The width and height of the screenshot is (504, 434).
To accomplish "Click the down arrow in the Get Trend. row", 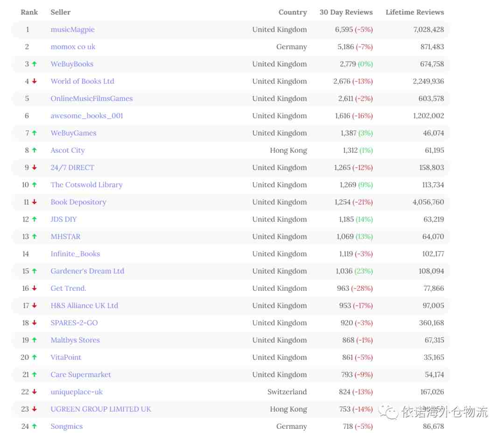I will click(x=35, y=288).
